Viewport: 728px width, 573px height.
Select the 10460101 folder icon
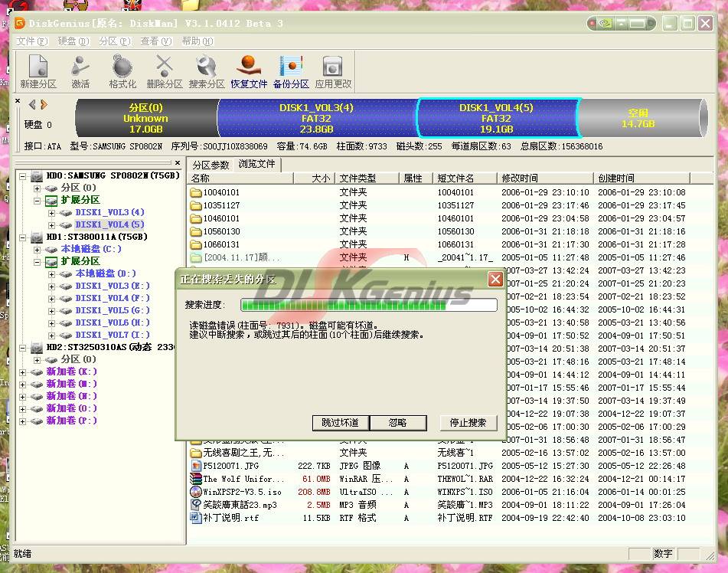coord(195,218)
